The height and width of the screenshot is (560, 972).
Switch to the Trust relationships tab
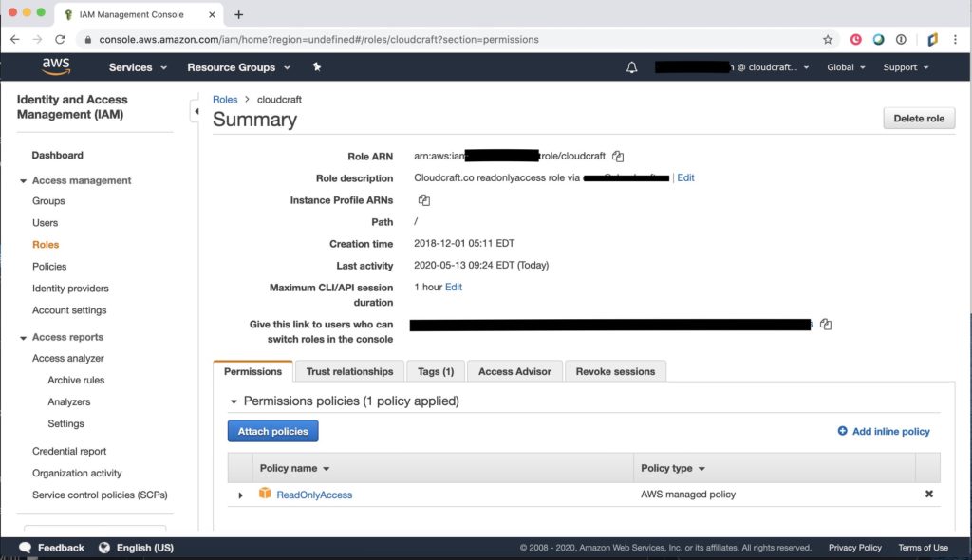349,371
